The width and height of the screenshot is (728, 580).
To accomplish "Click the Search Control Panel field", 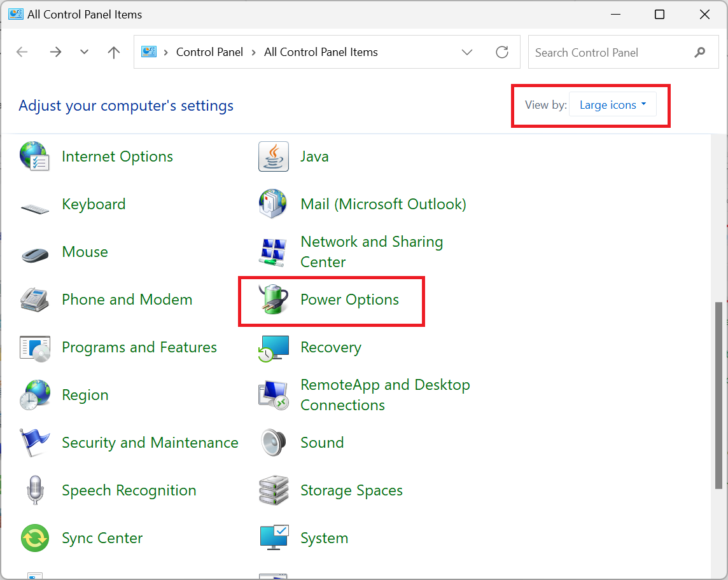I will (x=611, y=52).
